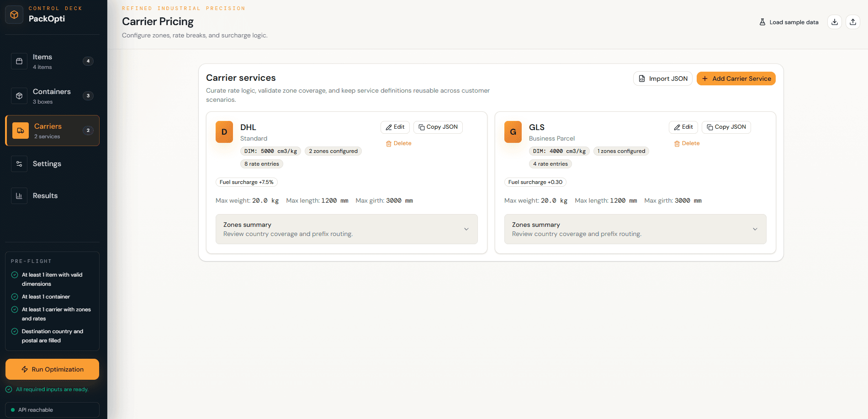868x419 pixels.
Task: Click check icon beside 'Destination country and postal'
Action: click(x=15, y=331)
